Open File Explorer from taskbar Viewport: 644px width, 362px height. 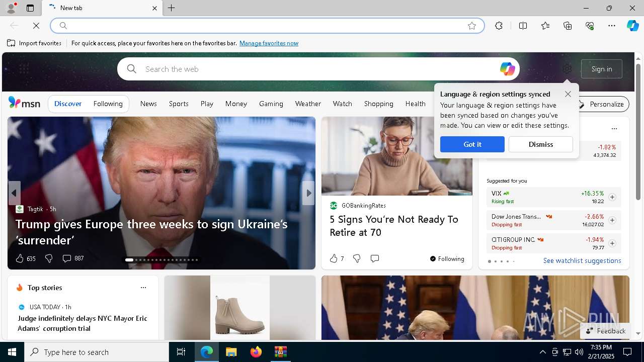point(231,352)
